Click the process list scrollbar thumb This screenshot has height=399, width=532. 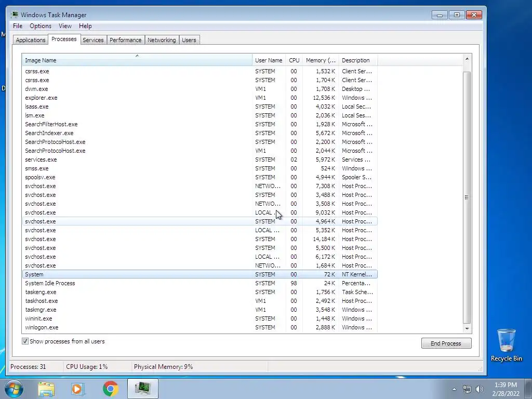(x=467, y=197)
